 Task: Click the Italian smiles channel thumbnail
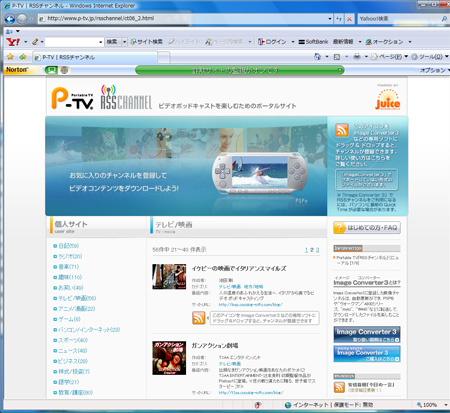click(x=169, y=277)
